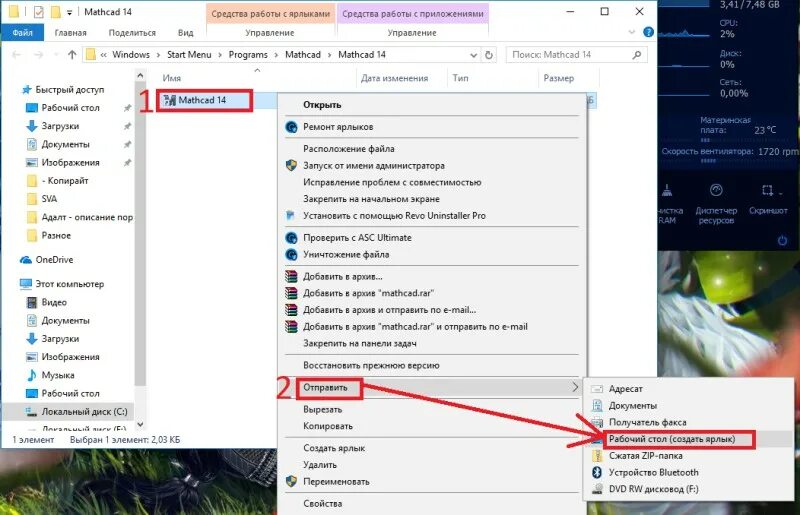Switch to the Поделиться ribbon tab
This screenshot has width=800, height=515.
[x=132, y=33]
